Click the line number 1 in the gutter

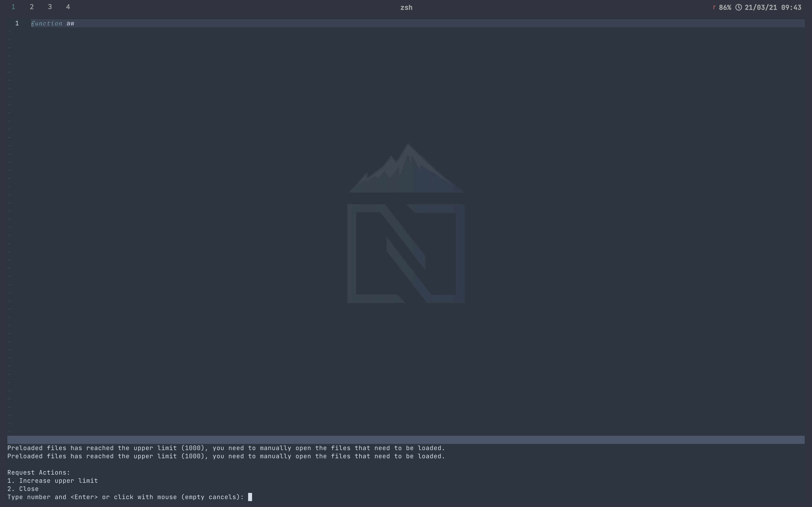pos(17,23)
